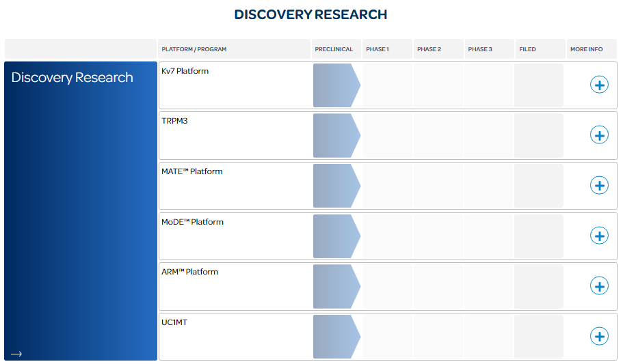Select the Kv7 Platform program name
623x364 pixels.
point(185,71)
